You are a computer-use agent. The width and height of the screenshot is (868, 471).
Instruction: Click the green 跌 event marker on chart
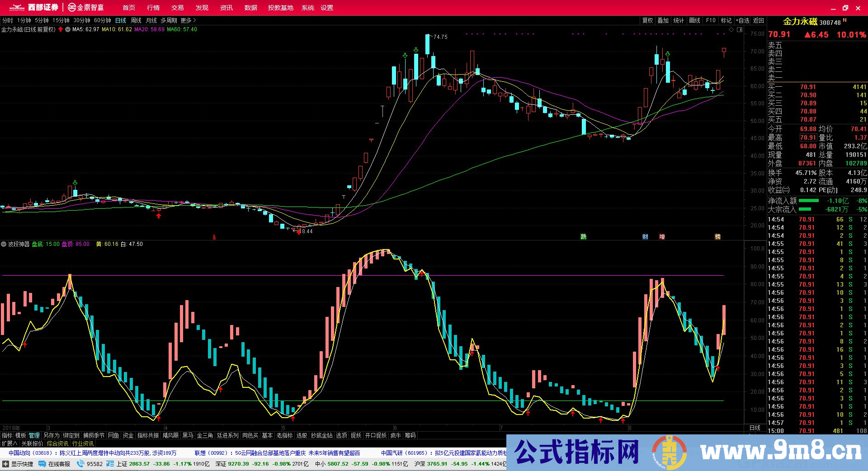pyautogui.click(x=583, y=236)
